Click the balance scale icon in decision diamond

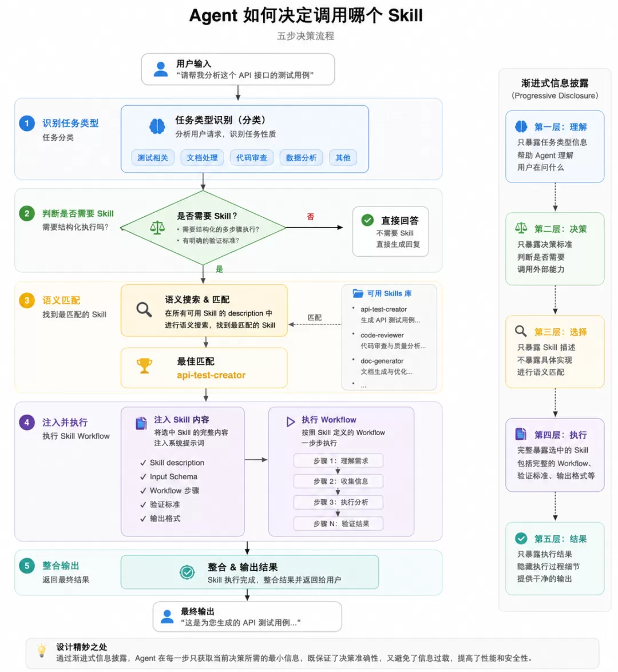point(157,228)
